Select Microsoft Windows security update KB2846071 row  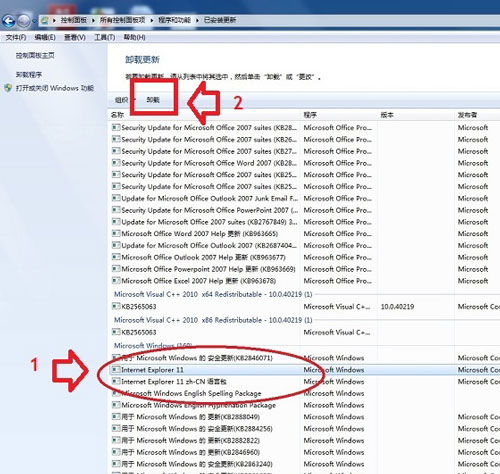click(x=305, y=358)
